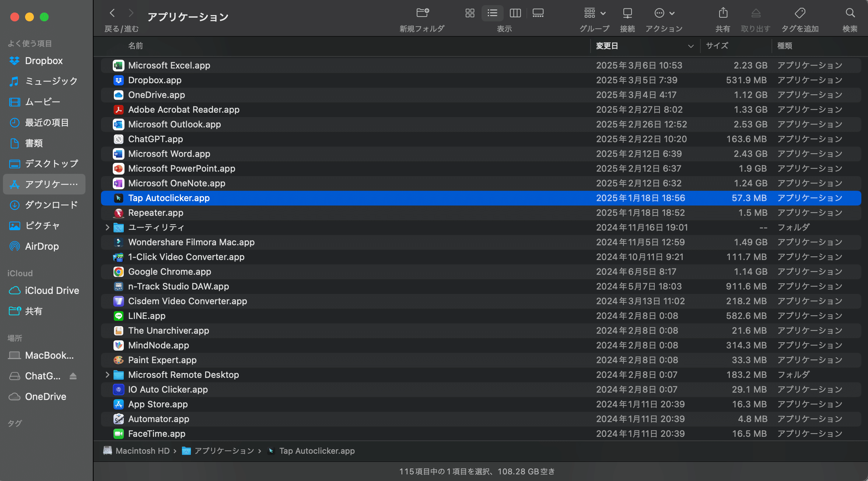
Task: Select the LINE.app row icon
Action: coord(118,316)
